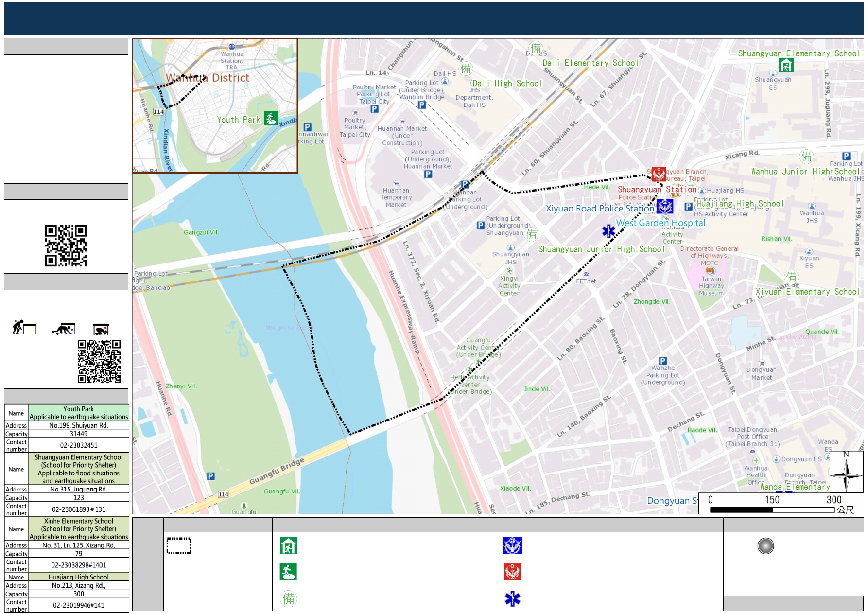Click the north compass rose
This screenshot has width=868, height=614.
(846, 472)
